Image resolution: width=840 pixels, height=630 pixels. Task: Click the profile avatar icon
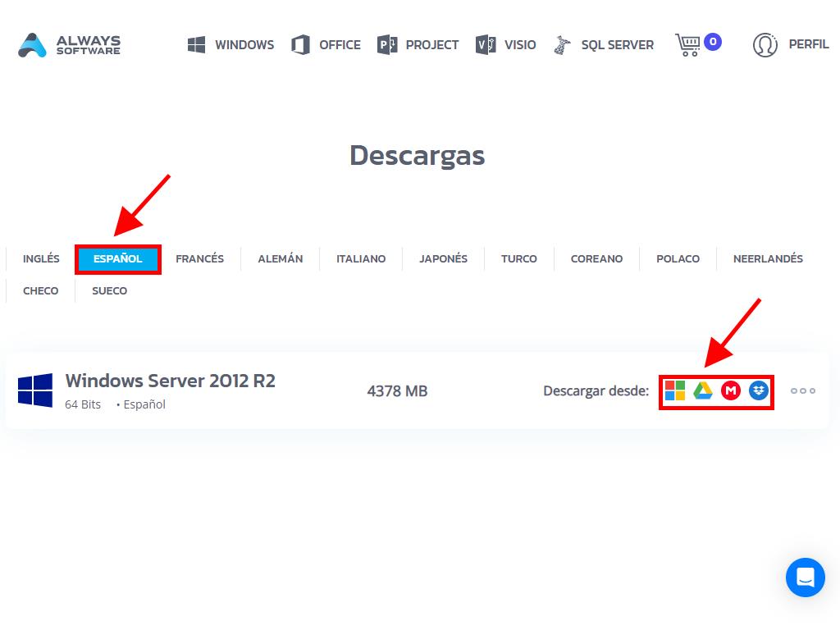point(765,45)
